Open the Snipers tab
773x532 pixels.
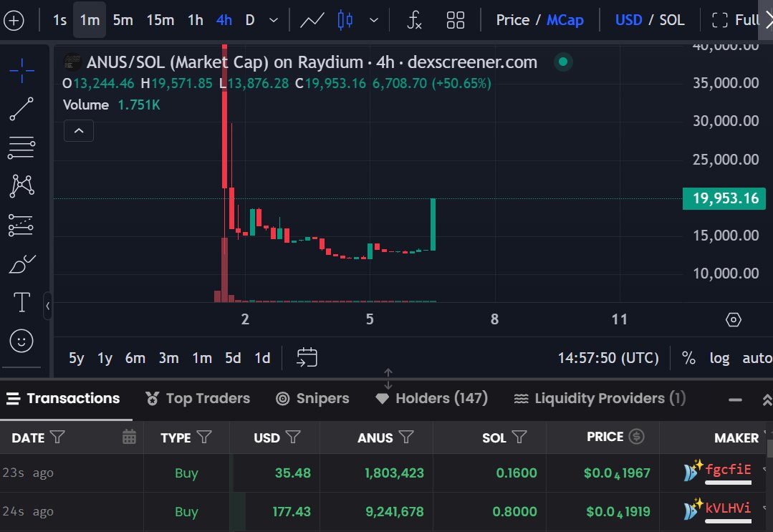(312, 399)
